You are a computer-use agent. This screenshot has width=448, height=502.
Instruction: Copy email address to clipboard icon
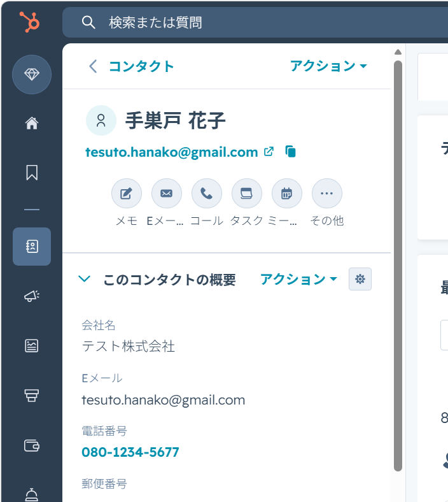290,152
